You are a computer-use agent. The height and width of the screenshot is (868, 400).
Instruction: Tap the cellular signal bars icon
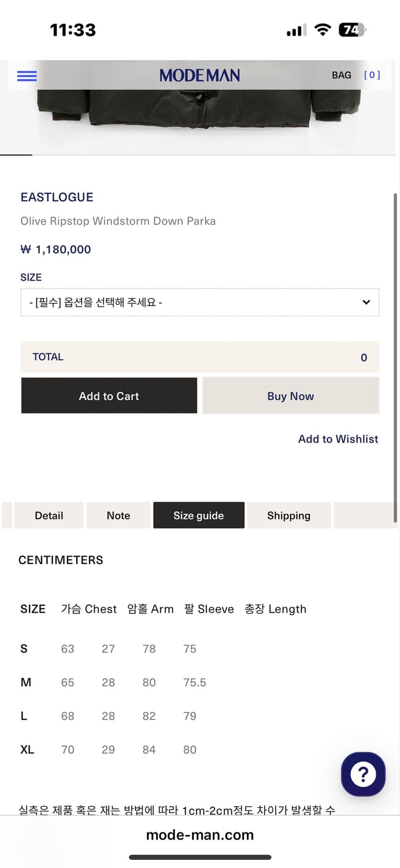coord(297,31)
